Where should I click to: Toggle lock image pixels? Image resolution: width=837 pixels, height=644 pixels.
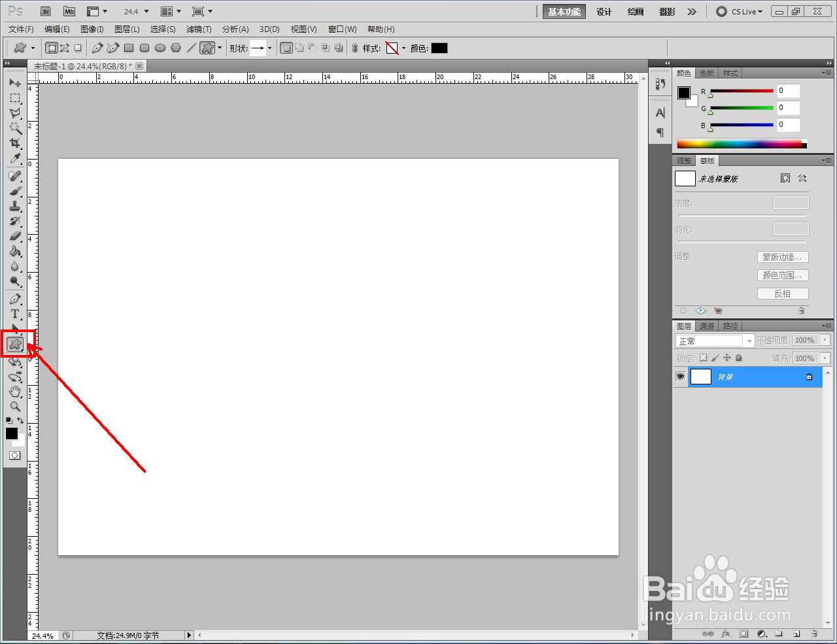point(715,358)
